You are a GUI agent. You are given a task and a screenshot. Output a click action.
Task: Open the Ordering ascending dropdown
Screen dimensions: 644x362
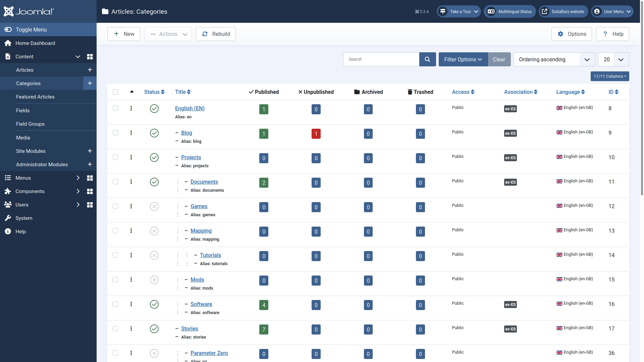(554, 59)
